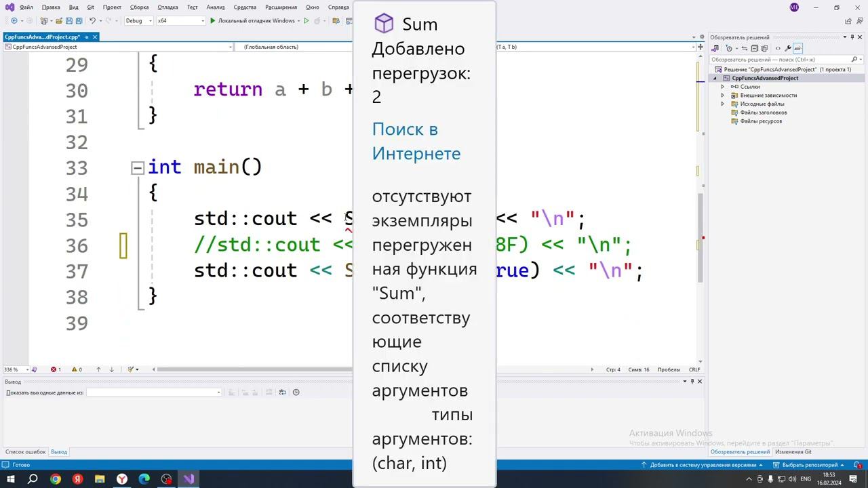Switch to Изменения Git tab

(793, 452)
